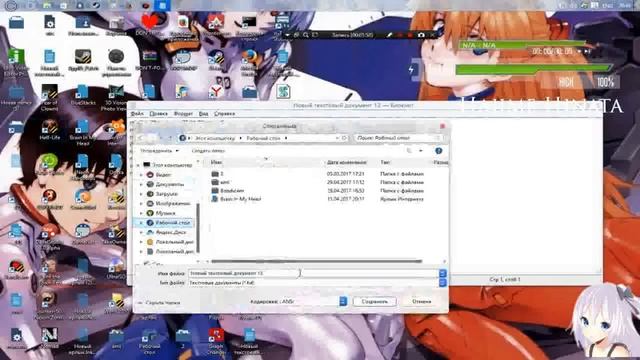
Task: Sort by Дата изменения column header
Action: (x=346, y=162)
